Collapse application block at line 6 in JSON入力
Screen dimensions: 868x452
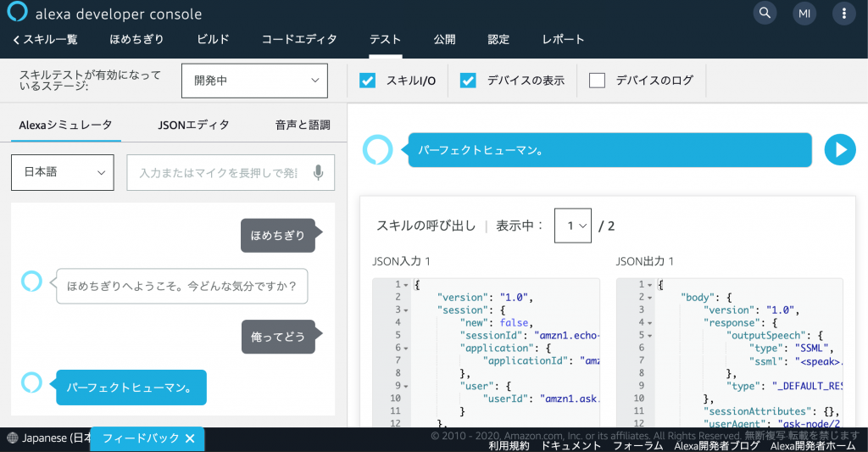(x=406, y=349)
